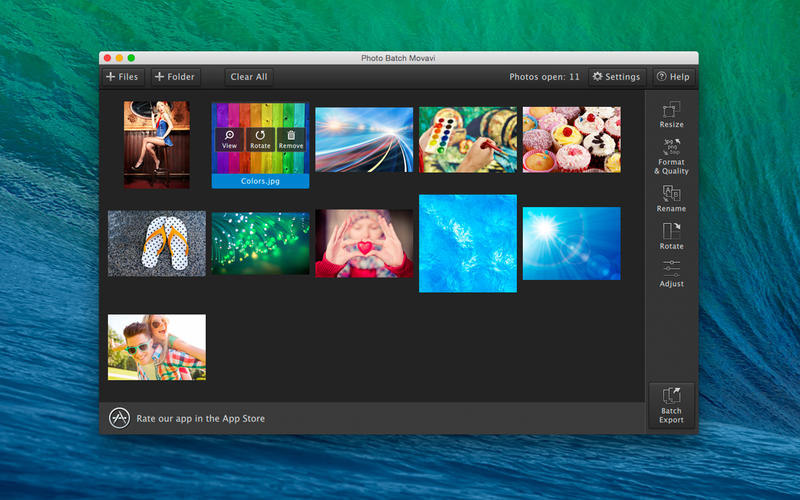Open Settings

coord(616,77)
